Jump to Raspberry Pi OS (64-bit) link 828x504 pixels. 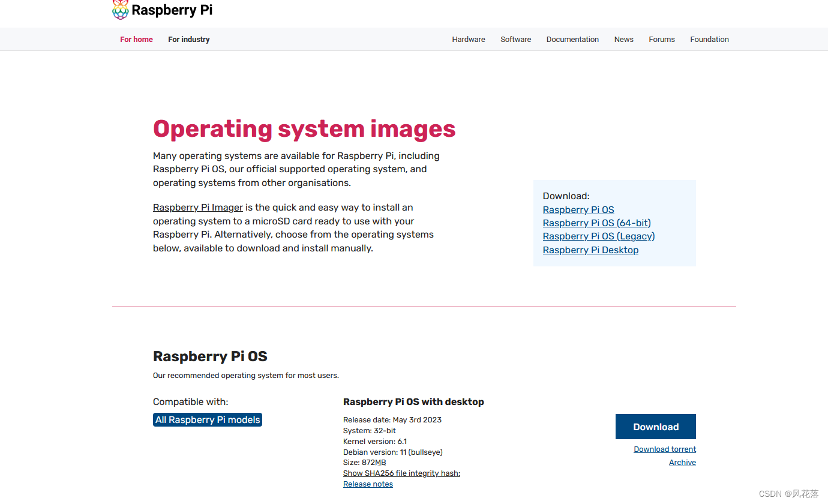tap(597, 223)
